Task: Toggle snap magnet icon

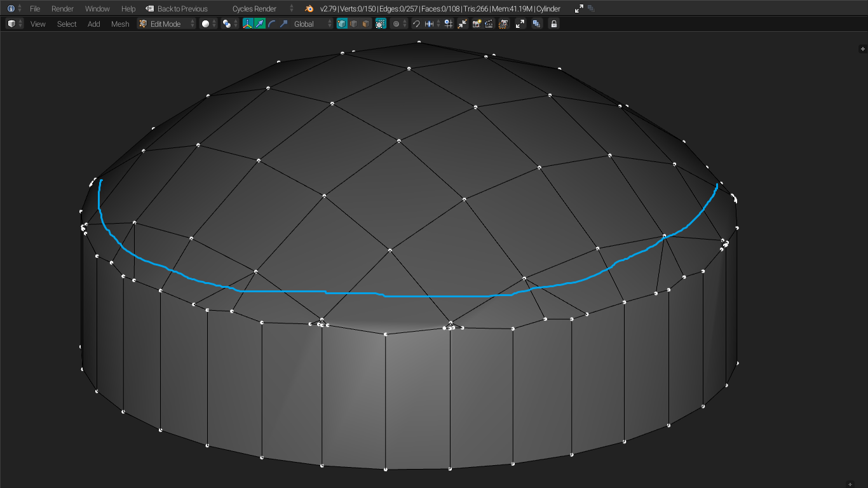Action: [416, 24]
